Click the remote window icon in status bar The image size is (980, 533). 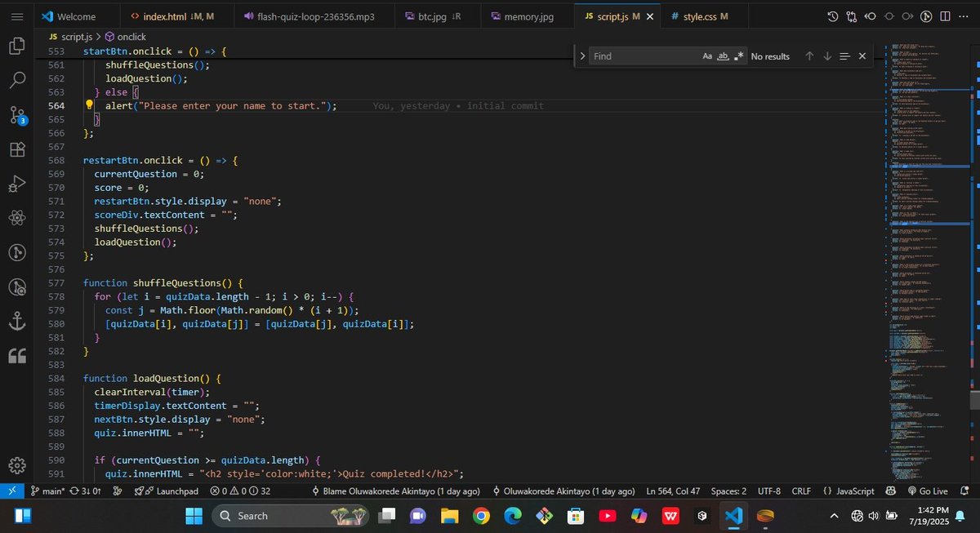point(12,491)
